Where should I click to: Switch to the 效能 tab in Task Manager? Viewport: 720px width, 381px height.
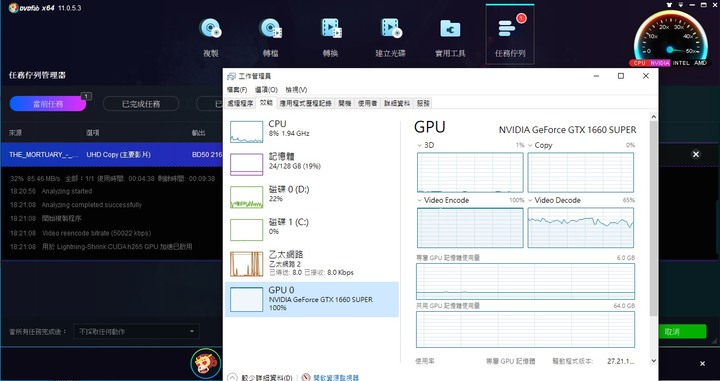click(266, 103)
